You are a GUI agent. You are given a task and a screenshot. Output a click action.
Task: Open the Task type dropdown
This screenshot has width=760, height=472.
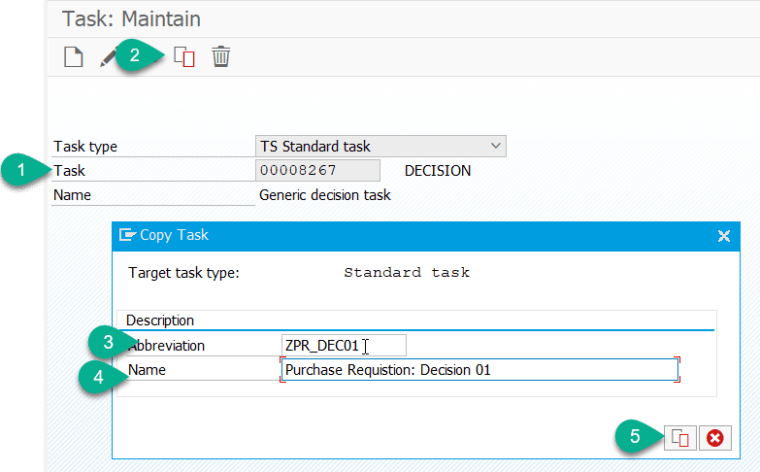(x=381, y=146)
